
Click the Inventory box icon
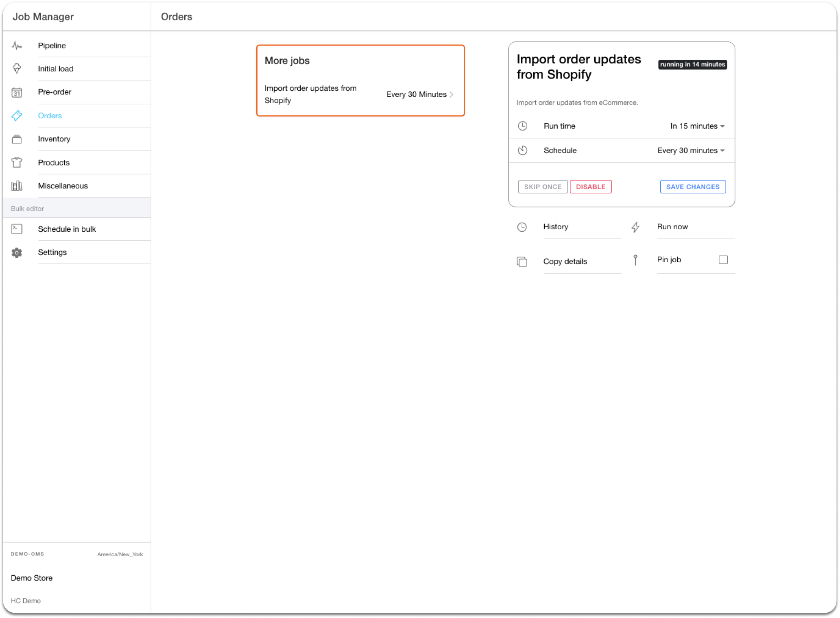(17, 139)
